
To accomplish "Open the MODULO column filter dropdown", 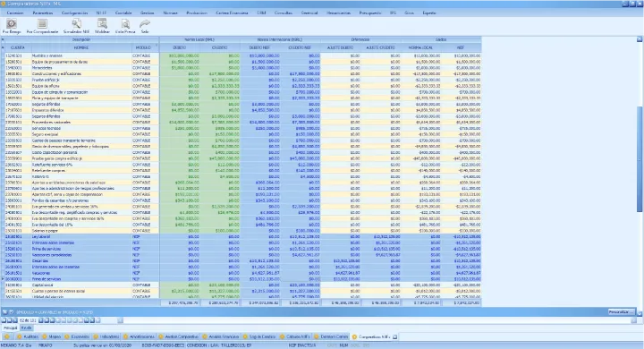I will tap(157, 46).
